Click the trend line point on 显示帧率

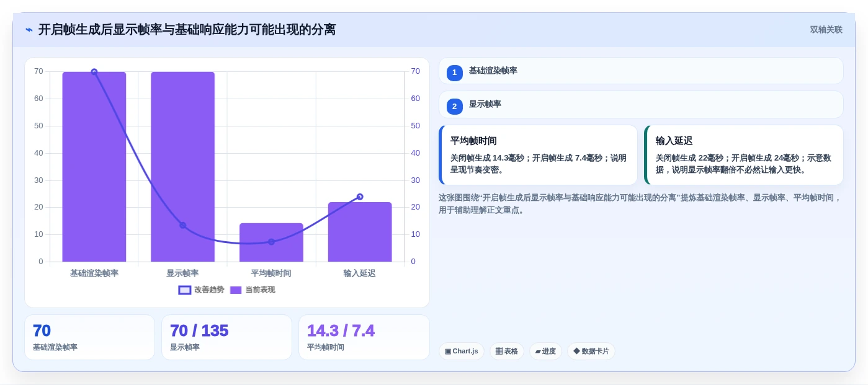182,225
